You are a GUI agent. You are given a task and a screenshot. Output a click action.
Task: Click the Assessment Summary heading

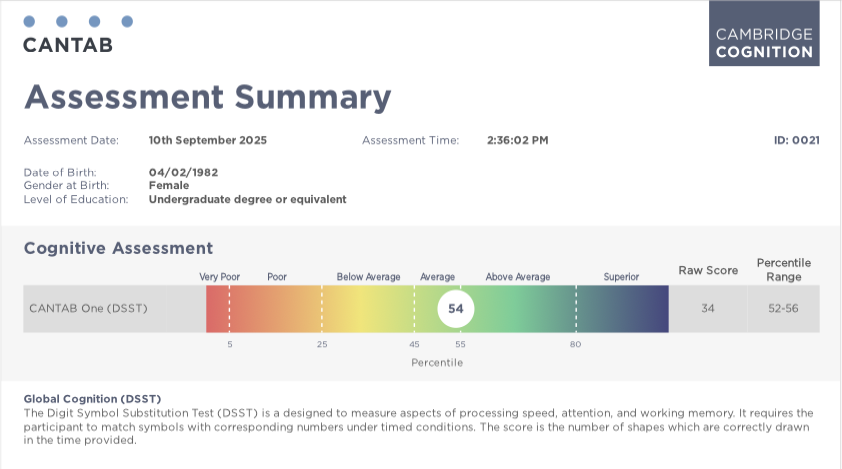[208, 97]
